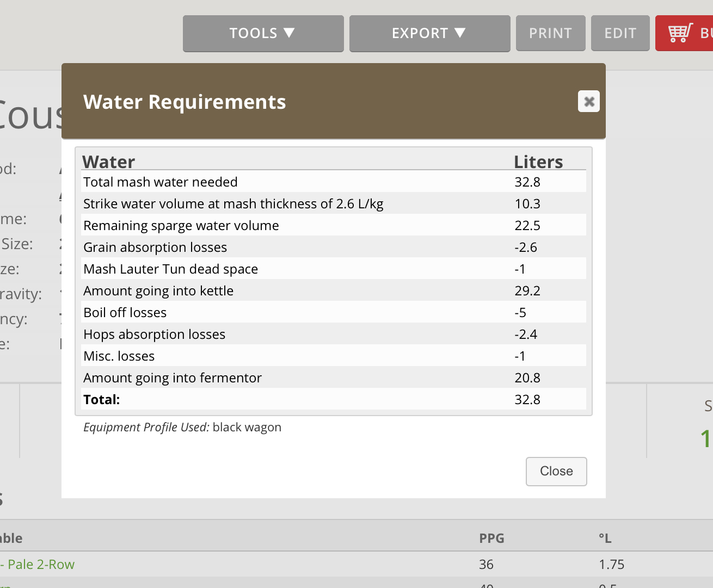Expand the EXPORT dropdown menu
This screenshot has width=713, height=588.
tap(429, 33)
